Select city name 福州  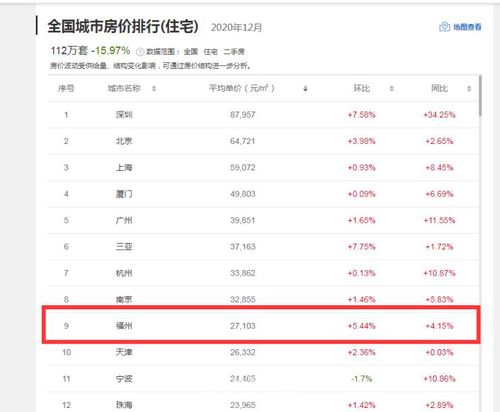(124, 326)
